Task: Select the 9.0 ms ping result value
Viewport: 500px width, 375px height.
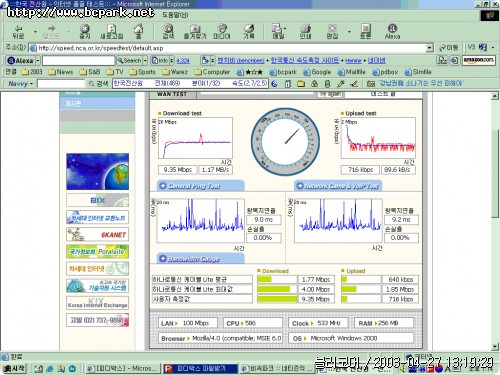Action: pos(264,220)
